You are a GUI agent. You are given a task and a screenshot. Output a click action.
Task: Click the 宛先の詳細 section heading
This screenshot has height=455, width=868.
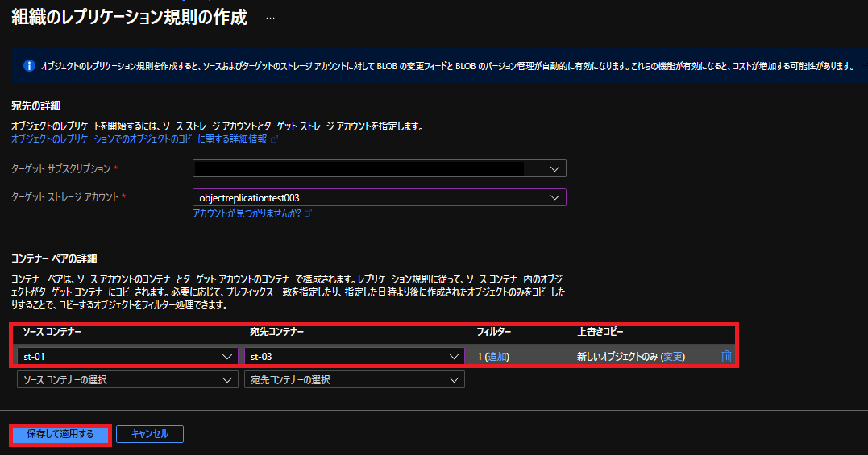point(36,105)
